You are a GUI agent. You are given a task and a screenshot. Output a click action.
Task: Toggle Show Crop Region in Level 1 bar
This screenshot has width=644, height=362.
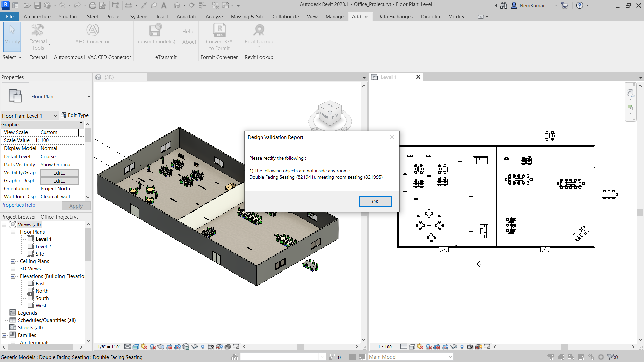pos(445,347)
